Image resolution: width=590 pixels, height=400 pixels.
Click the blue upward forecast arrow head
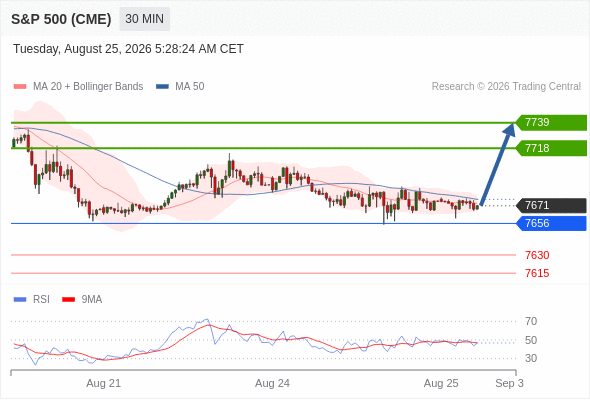tap(509, 129)
